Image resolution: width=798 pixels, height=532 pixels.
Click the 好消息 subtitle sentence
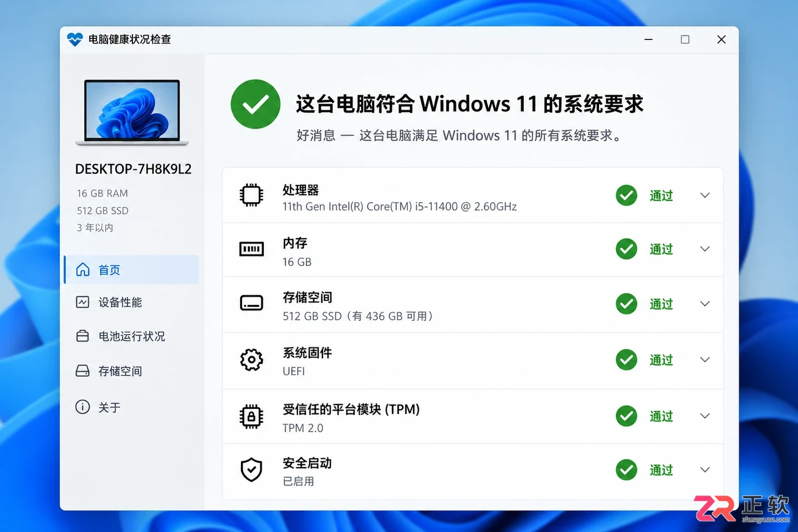click(459, 136)
